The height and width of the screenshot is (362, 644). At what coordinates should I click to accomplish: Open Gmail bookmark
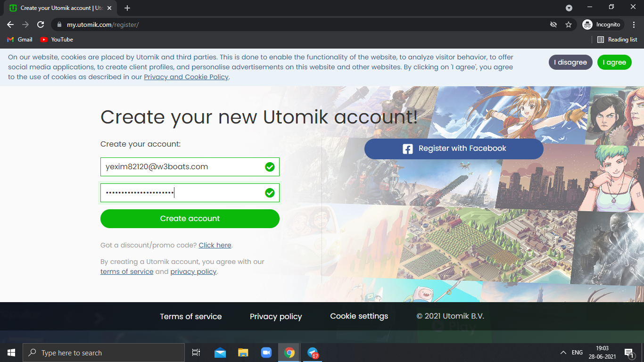[20, 40]
